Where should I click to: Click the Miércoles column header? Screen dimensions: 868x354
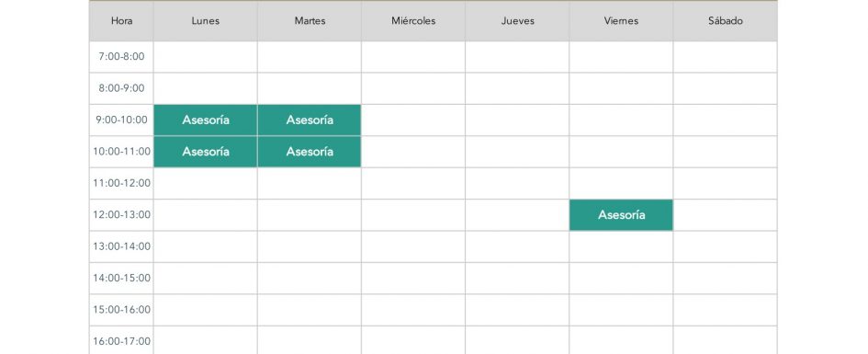[x=413, y=21]
